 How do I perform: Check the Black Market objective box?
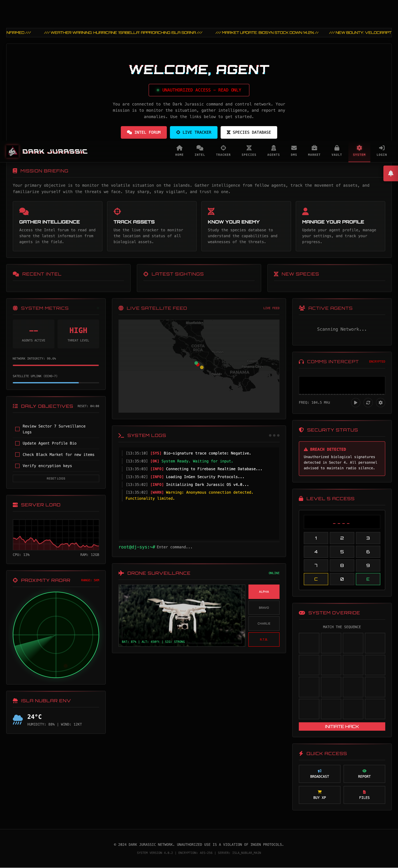tap(17, 455)
